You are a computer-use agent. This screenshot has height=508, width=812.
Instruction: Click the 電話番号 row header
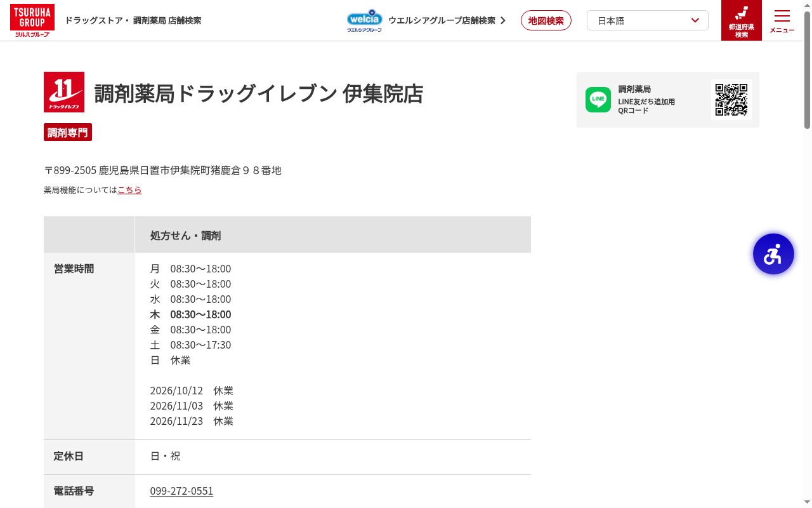89,491
